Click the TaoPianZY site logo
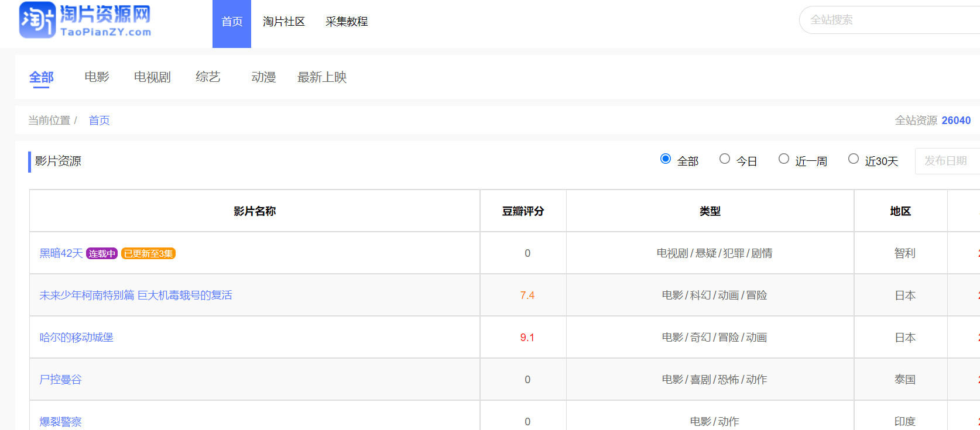 [85, 20]
